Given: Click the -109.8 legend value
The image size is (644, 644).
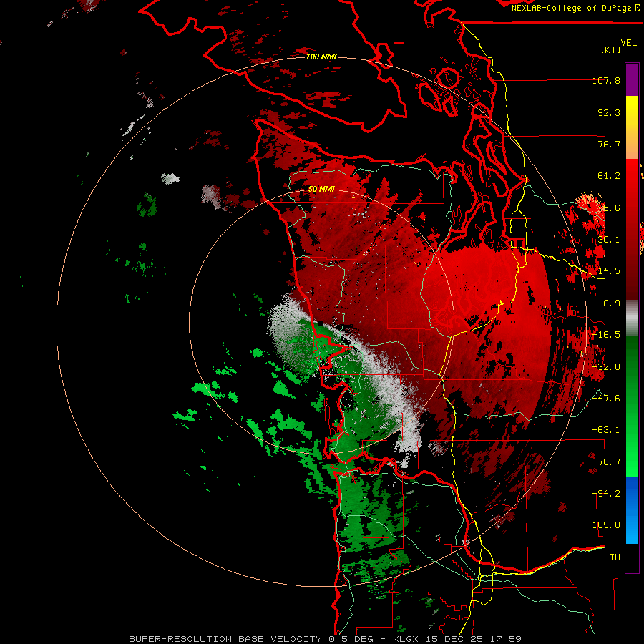Looking at the screenshot, I should click(603, 525).
